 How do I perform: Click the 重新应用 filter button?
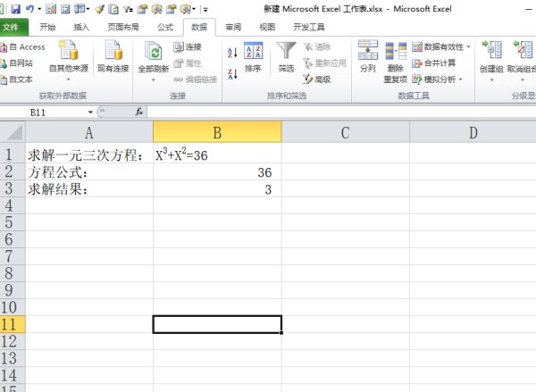[x=325, y=63]
